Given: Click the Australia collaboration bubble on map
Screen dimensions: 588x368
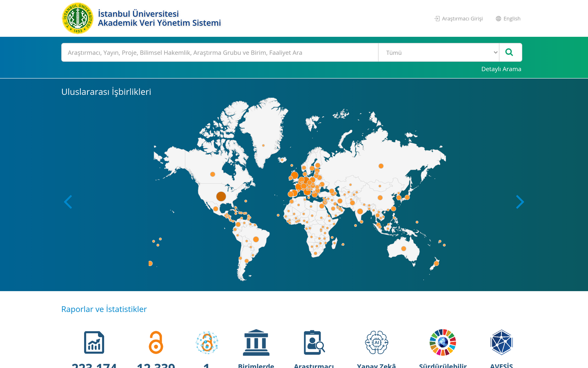Looking at the screenshot, I should [403, 249].
